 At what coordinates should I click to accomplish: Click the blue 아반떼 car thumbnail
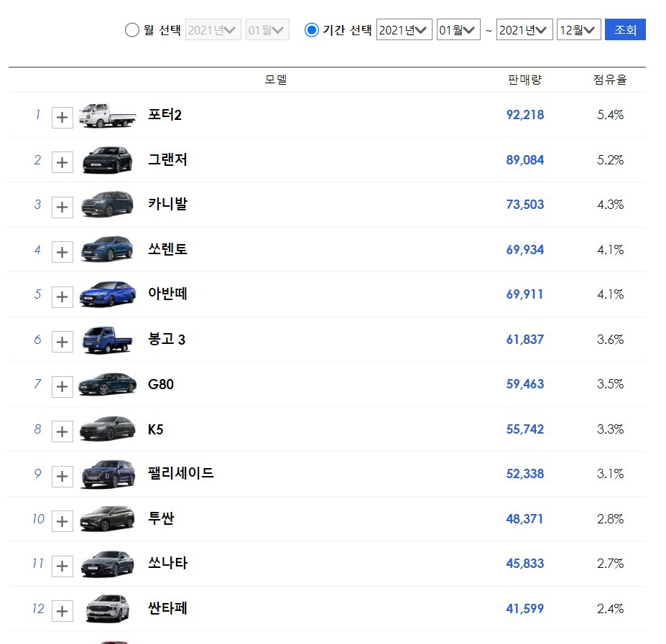pyautogui.click(x=108, y=294)
